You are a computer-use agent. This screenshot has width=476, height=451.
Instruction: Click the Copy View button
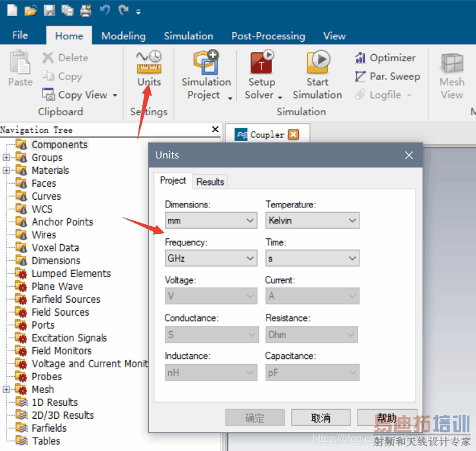pyautogui.click(x=75, y=95)
